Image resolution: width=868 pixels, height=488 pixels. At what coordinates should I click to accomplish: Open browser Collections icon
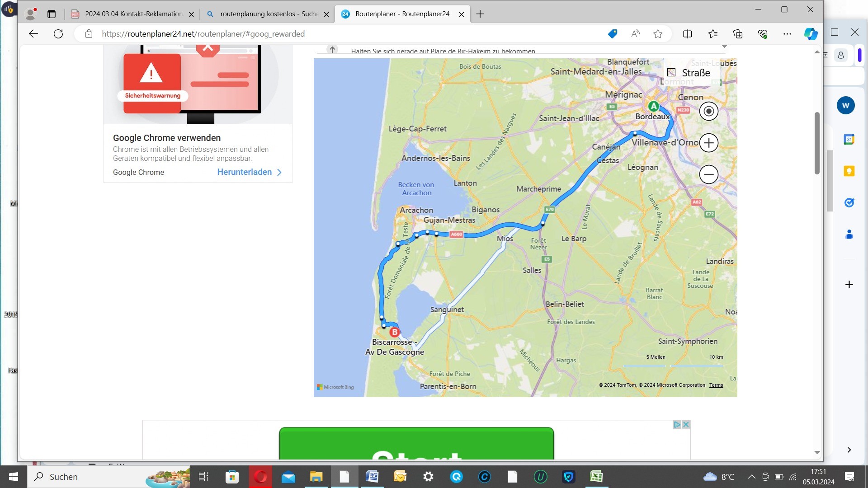(738, 34)
